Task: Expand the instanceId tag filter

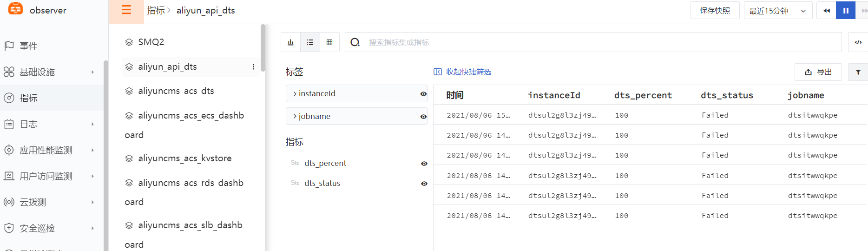Action: coord(295,94)
